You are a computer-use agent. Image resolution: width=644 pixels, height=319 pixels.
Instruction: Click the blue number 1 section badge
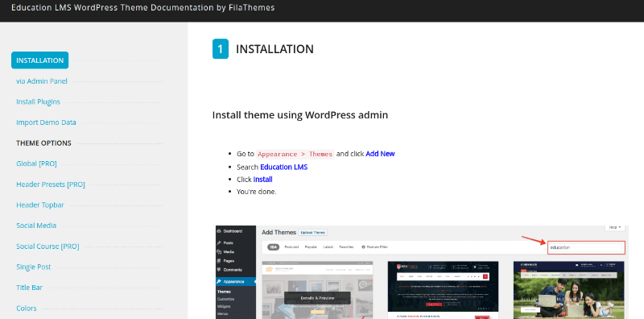220,49
